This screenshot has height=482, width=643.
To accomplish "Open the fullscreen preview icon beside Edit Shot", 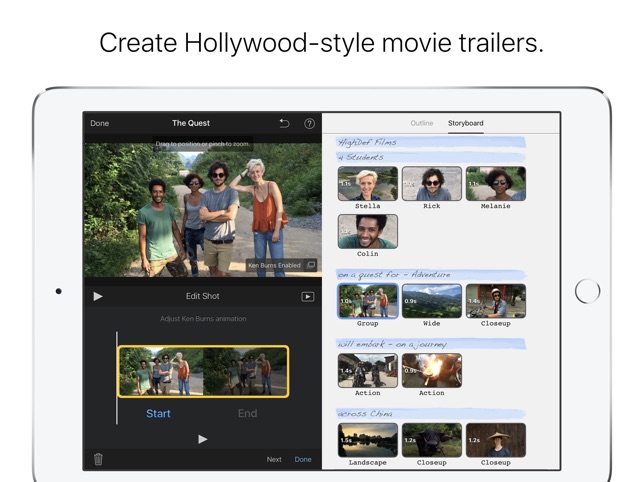I will tap(308, 297).
